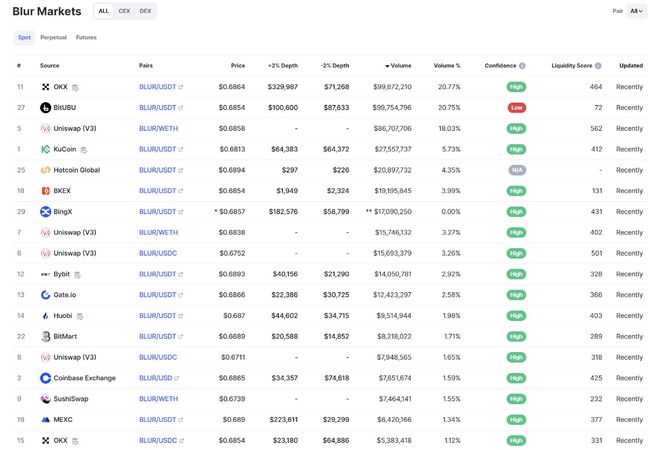Click the SushiSwap logo icon

[45, 399]
